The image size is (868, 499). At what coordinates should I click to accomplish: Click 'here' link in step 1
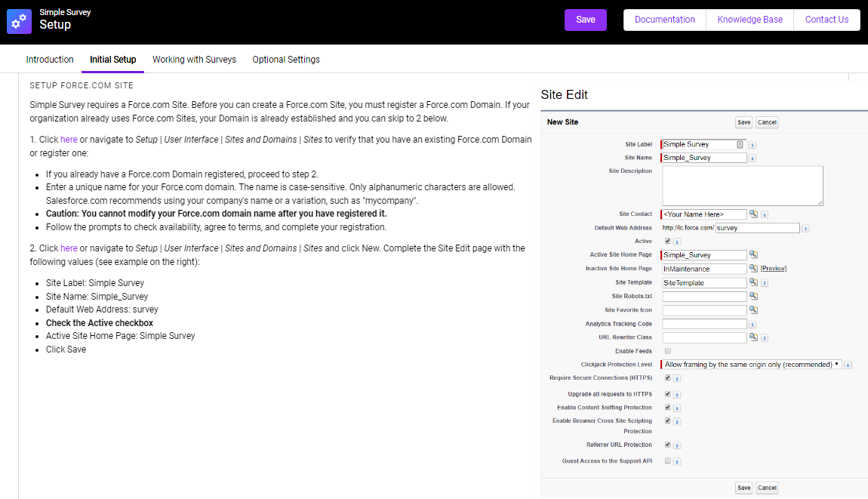69,140
